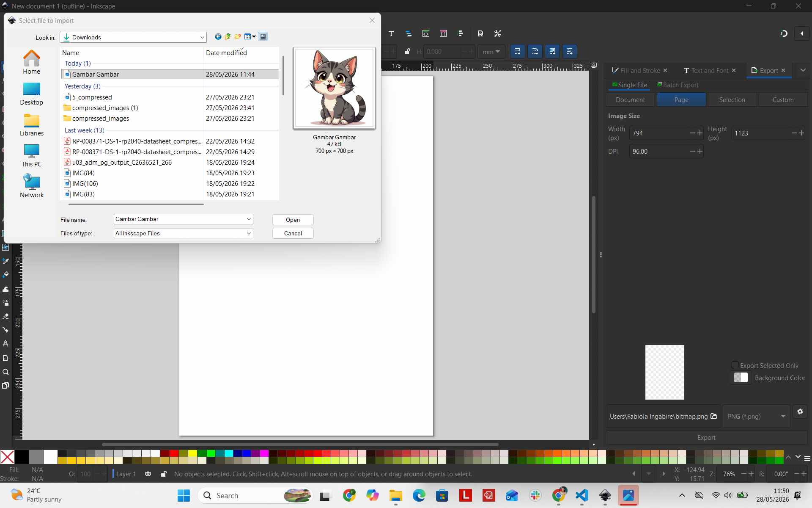
Task: Open the XML editor icon
Action: 426,33
